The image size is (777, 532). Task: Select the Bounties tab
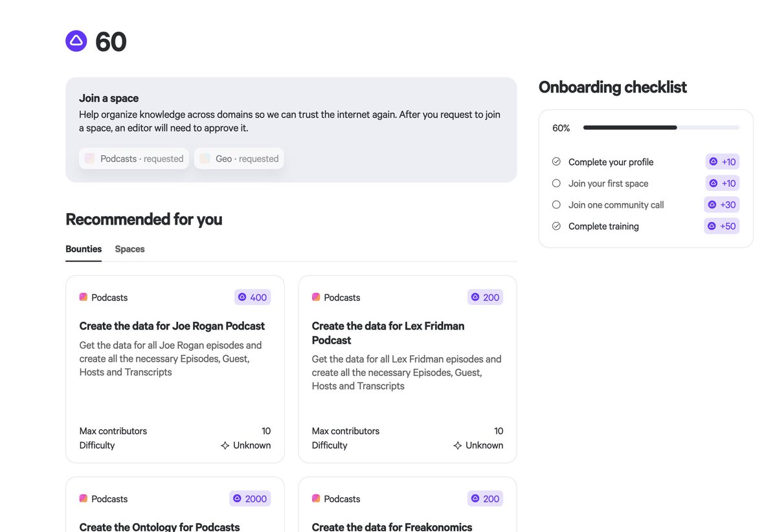84,249
